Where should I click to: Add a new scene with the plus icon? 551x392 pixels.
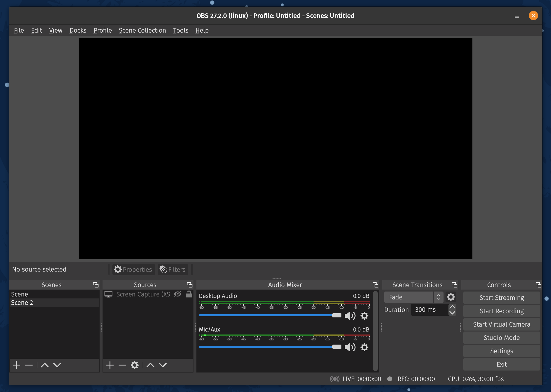pos(16,365)
